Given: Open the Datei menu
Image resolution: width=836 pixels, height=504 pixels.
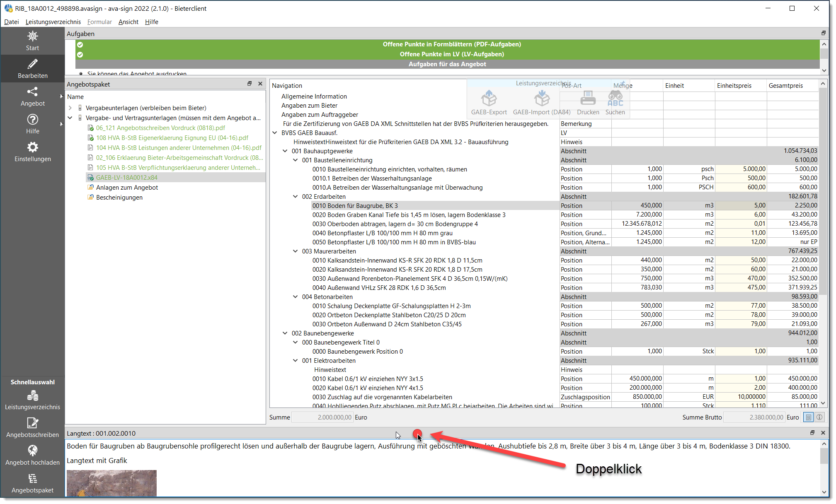Looking at the screenshot, I should pyautogui.click(x=12, y=22).
